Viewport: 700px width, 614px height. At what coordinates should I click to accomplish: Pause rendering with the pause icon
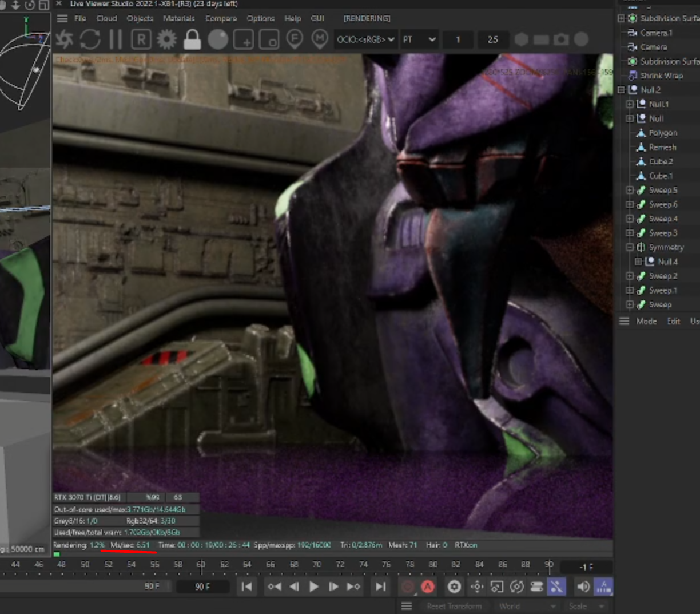point(116,39)
